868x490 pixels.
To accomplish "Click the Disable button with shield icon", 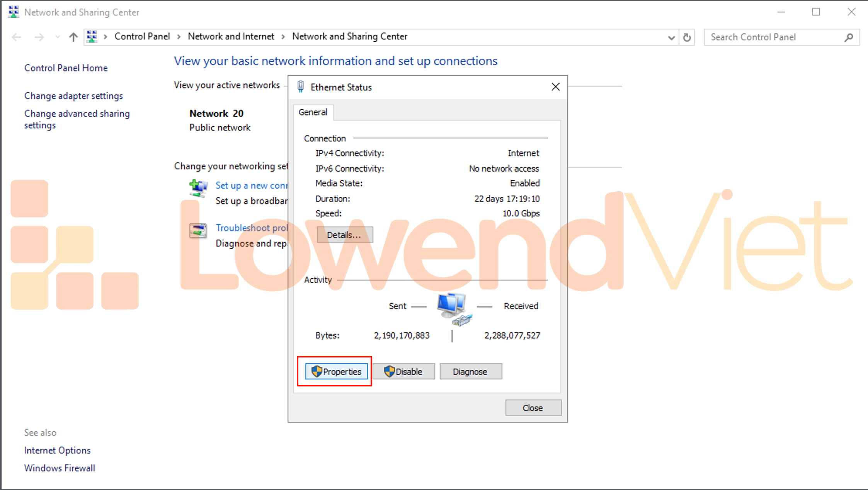I will [x=403, y=371].
